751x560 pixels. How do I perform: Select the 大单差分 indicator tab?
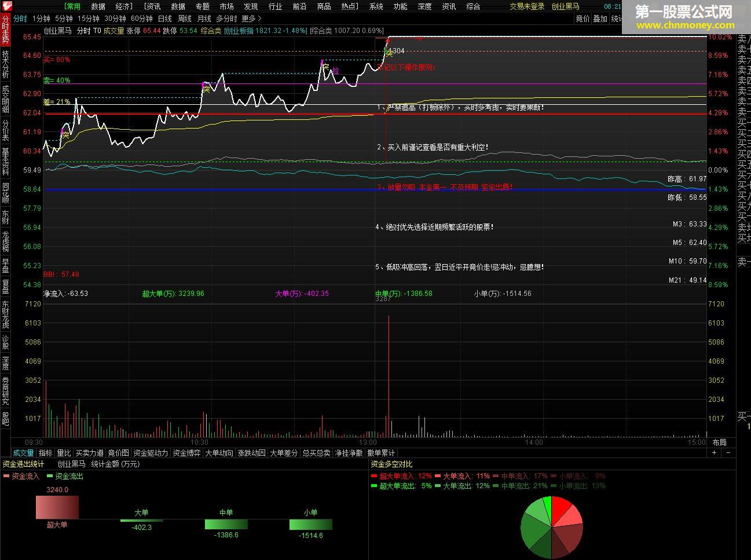[284, 453]
